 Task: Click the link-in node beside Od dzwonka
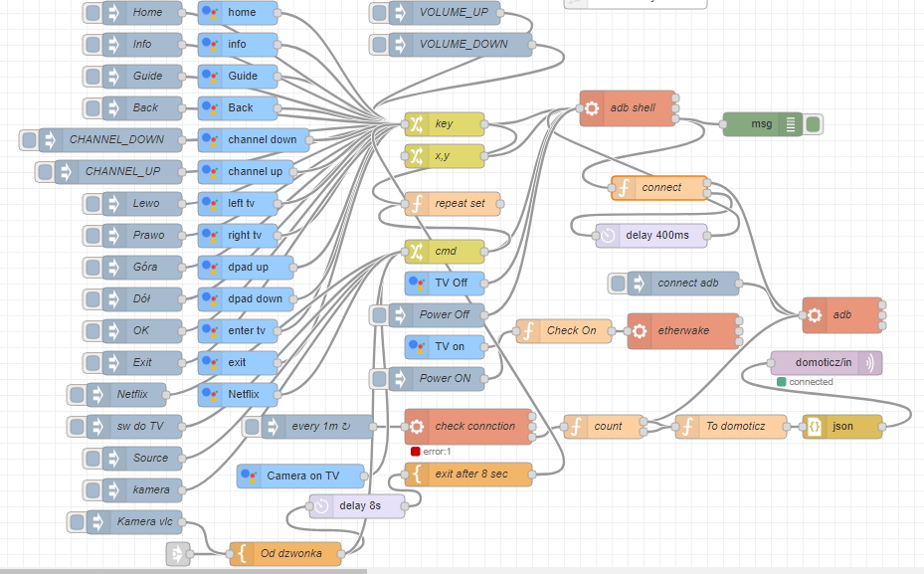click(x=178, y=554)
